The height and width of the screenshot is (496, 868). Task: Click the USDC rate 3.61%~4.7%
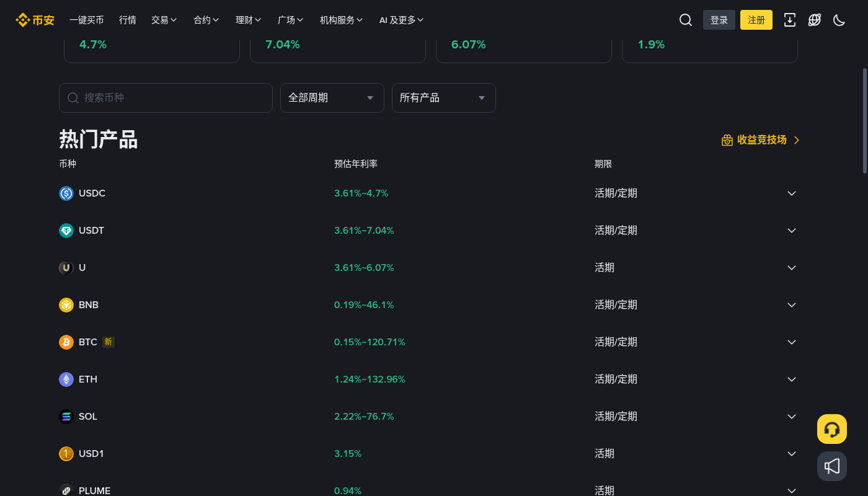[361, 193]
